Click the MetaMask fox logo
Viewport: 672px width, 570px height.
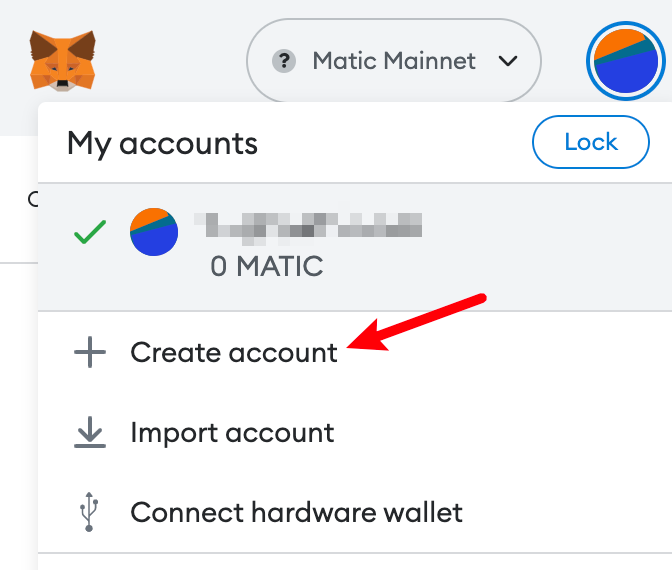click(x=63, y=60)
